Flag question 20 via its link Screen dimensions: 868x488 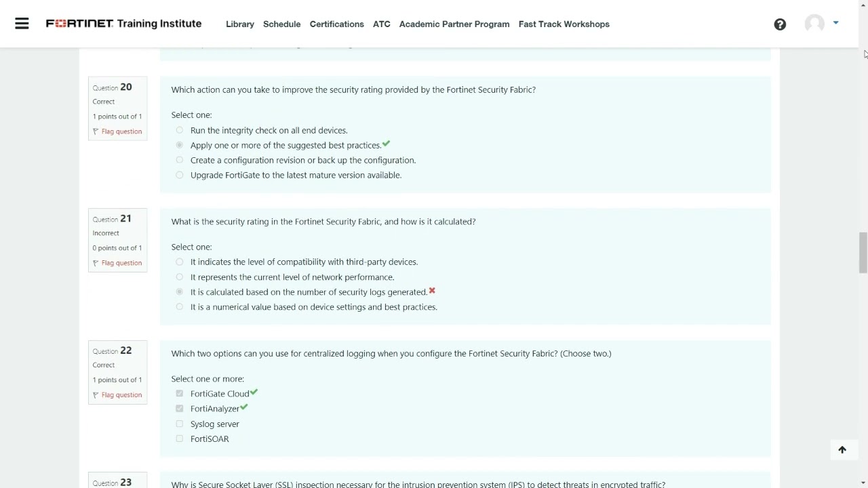coord(121,131)
